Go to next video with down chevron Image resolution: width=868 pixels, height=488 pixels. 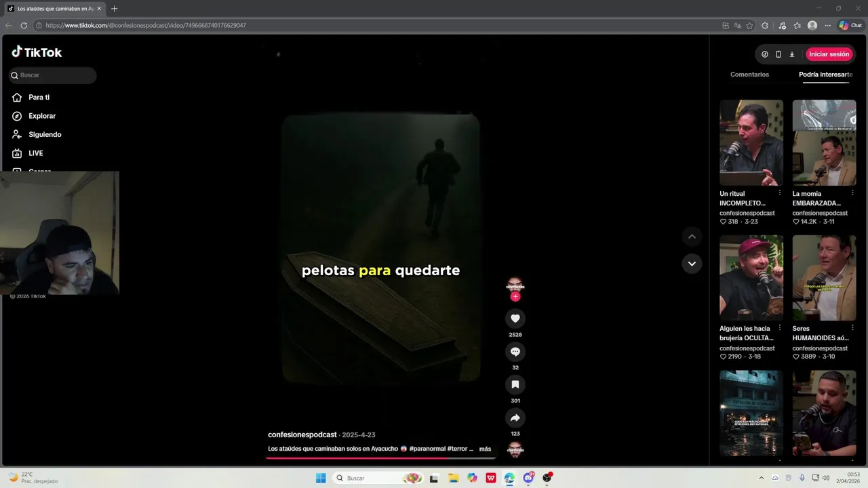click(692, 264)
